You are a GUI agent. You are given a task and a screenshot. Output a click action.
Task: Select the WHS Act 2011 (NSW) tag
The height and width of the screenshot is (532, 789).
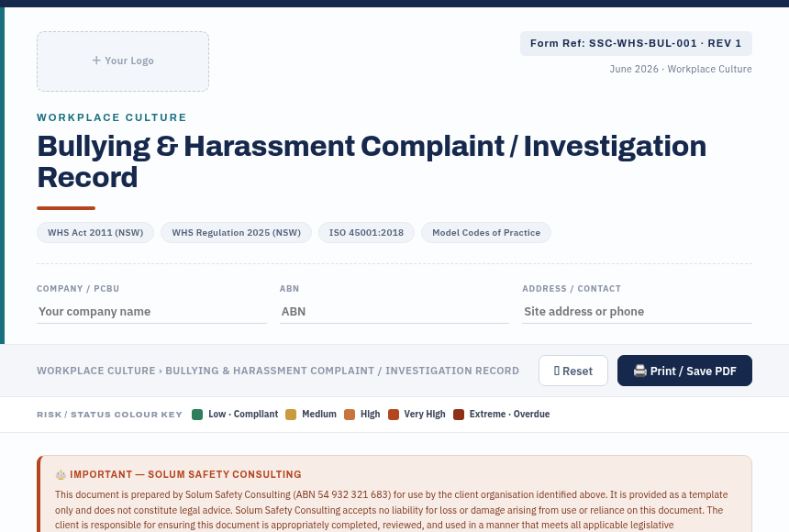click(95, 233)
